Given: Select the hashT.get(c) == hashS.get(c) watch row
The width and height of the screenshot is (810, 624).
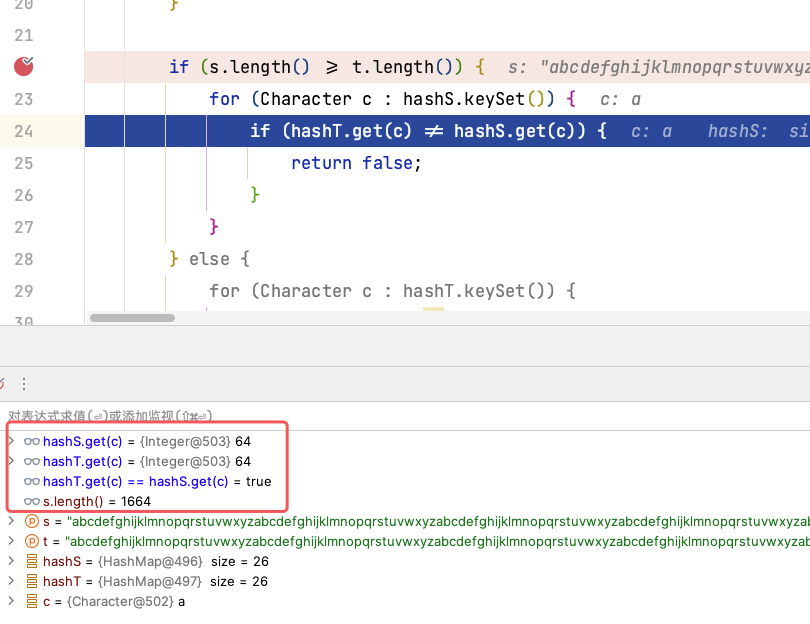Looking at the screenshot, I should 405,481.
